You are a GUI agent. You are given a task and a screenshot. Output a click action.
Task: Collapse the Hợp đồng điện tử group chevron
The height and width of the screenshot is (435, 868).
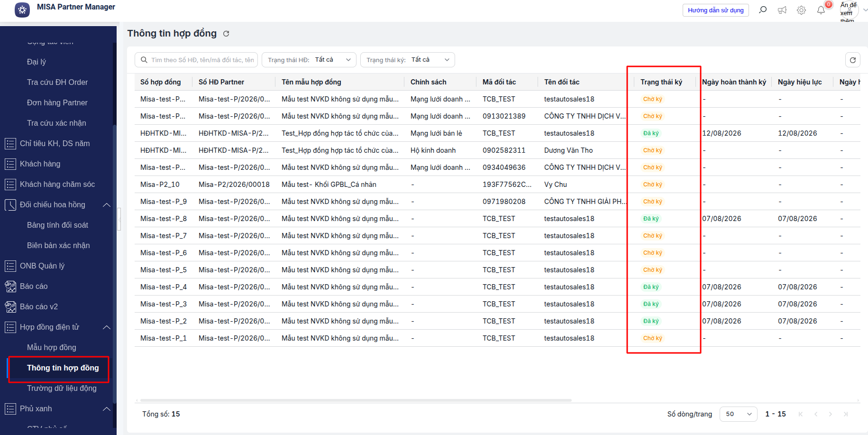click(x=107, y=327)
